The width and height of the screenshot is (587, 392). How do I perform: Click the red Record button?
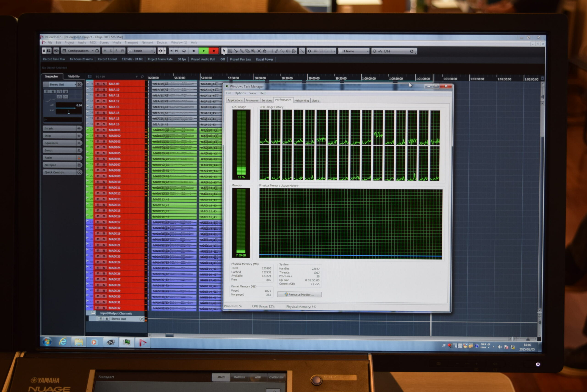pos(214,51)
